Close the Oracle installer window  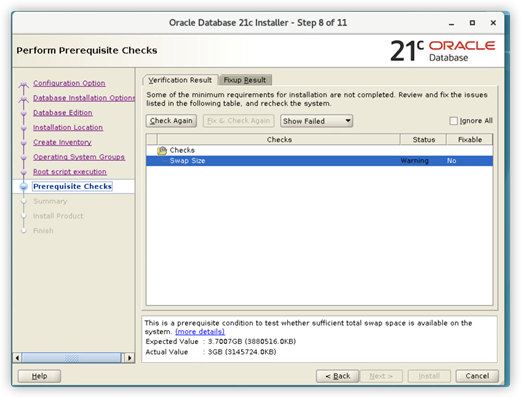click(x=493, y=23)
